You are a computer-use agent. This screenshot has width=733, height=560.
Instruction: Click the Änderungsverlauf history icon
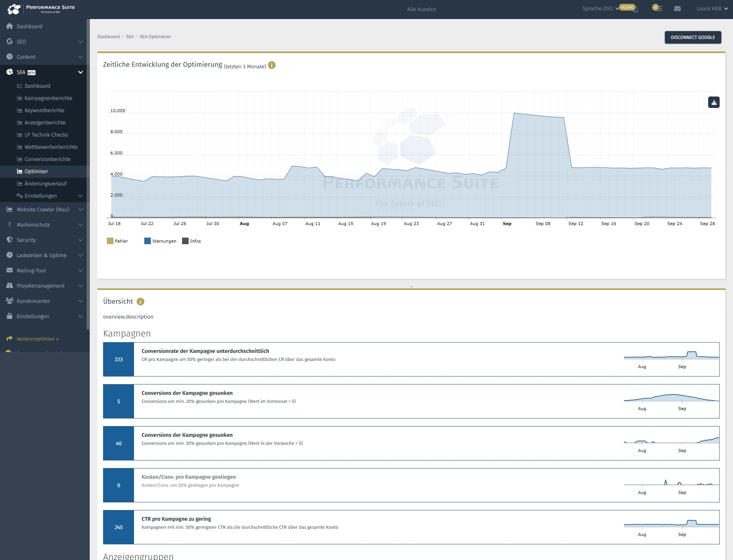coord(20,183)
